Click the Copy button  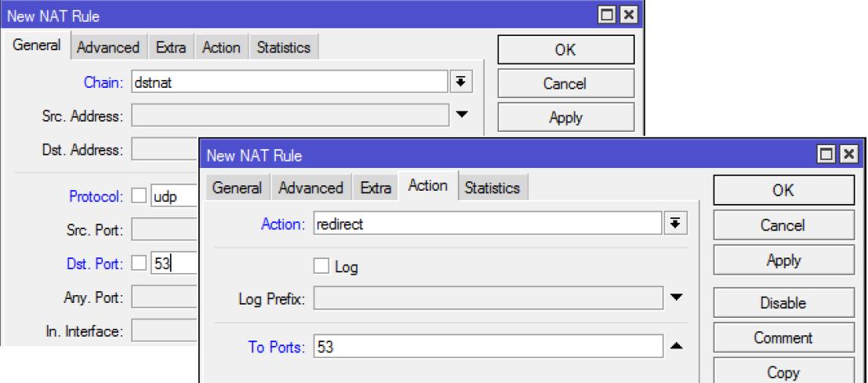tap(783, 372)
